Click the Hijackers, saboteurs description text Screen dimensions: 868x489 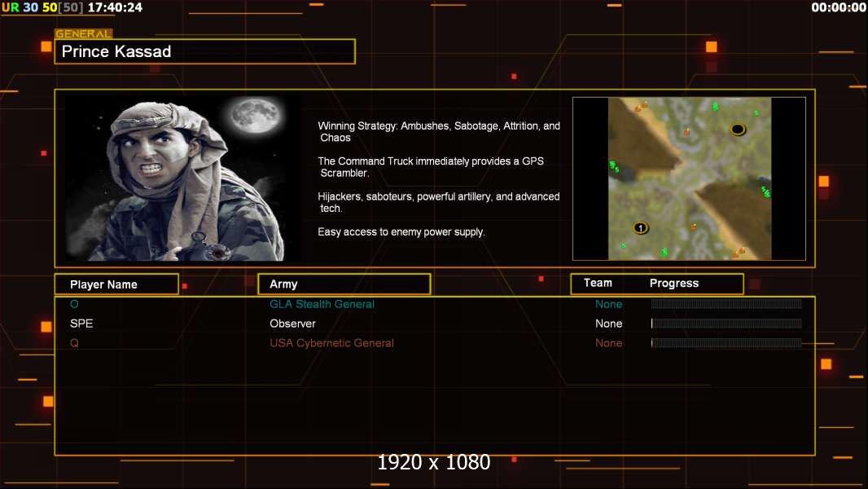click(x=438, y=202)
